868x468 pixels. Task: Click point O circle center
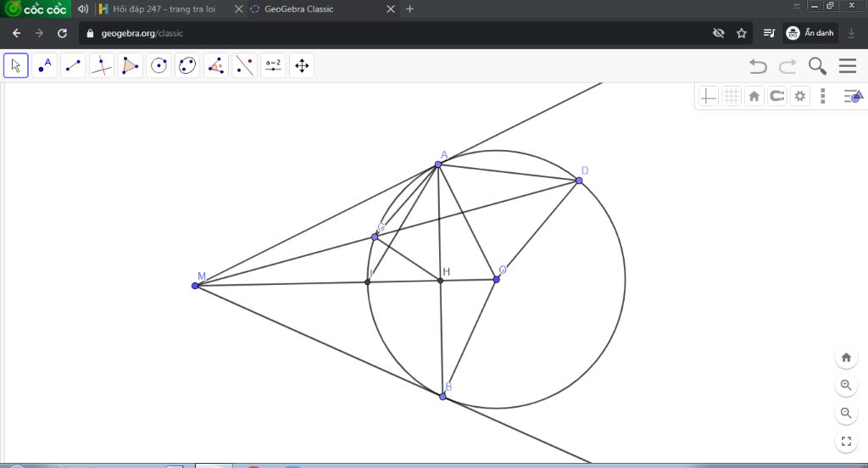point(497,280)
